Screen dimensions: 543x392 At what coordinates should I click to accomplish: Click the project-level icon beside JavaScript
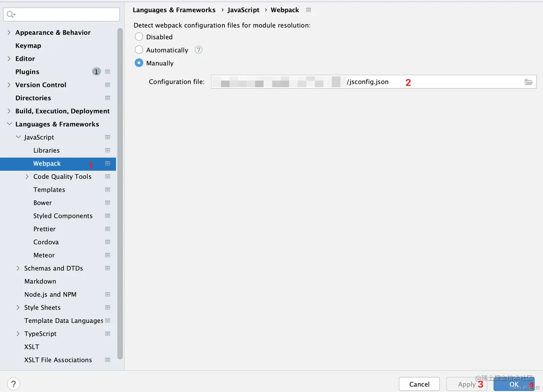pyautogui.click(x=107, y=137)
